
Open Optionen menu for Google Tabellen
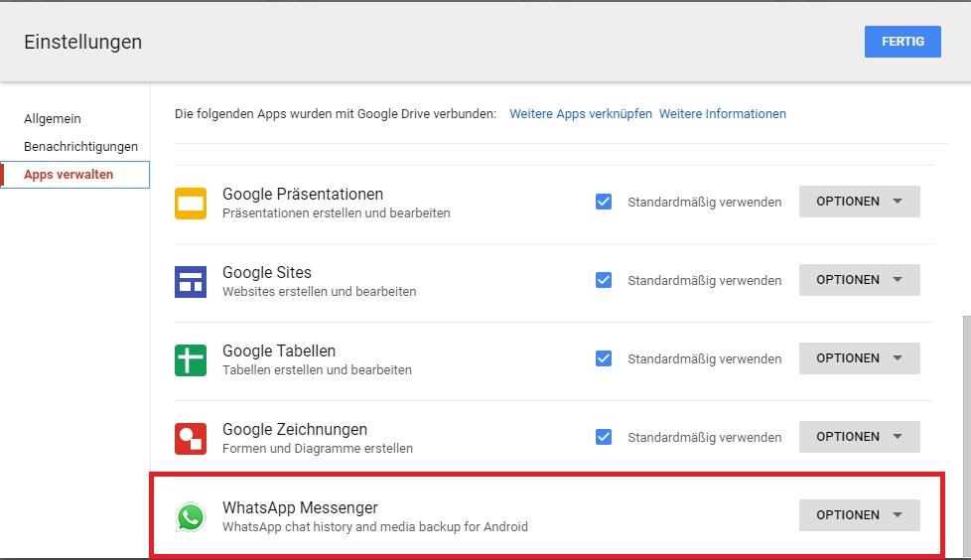point(859,358)
